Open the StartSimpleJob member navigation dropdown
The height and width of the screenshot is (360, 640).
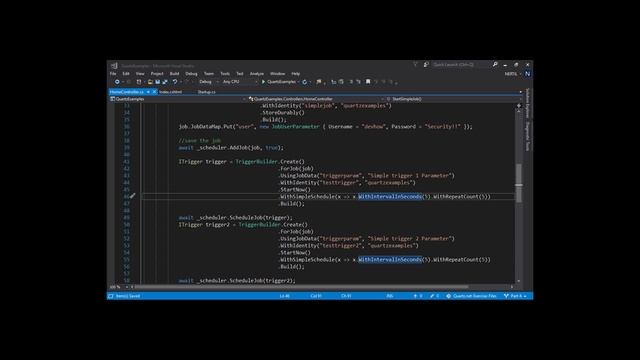(453, 99)
